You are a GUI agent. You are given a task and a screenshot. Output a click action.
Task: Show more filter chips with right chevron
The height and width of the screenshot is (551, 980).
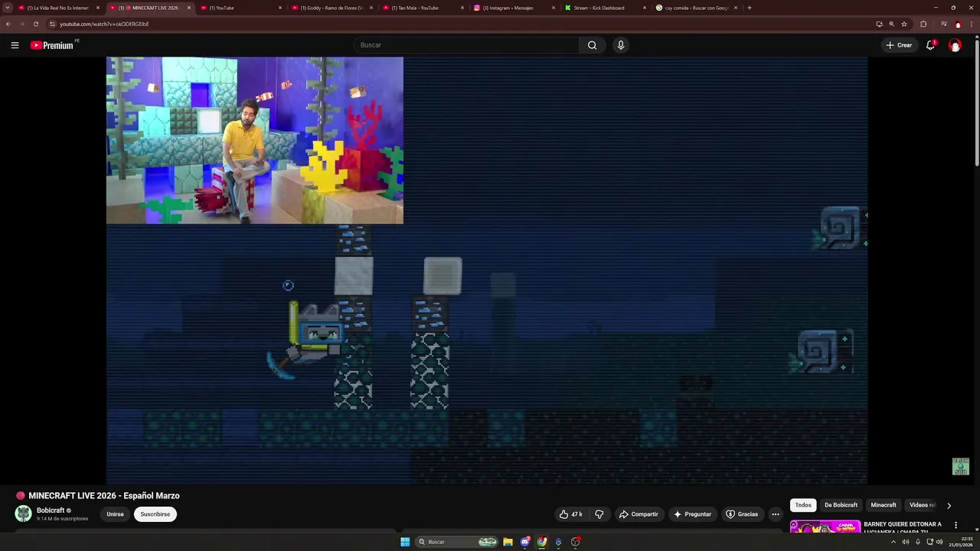click(949, 505)
